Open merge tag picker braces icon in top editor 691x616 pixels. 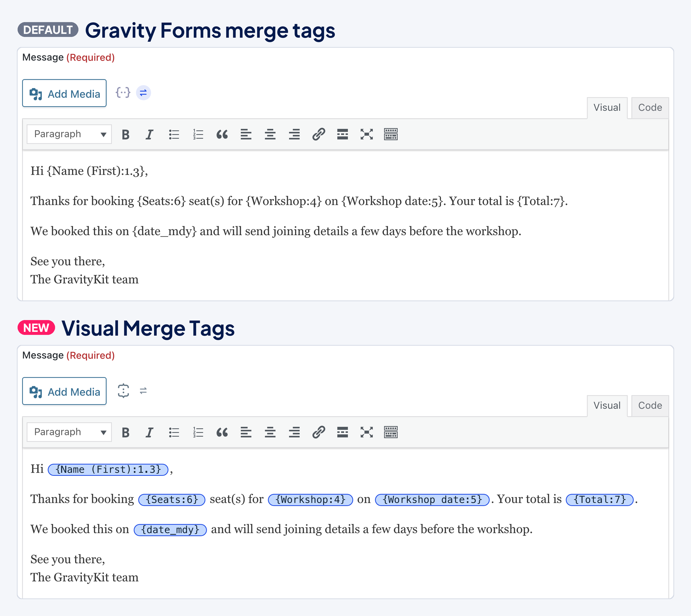(x=123, y=93)
